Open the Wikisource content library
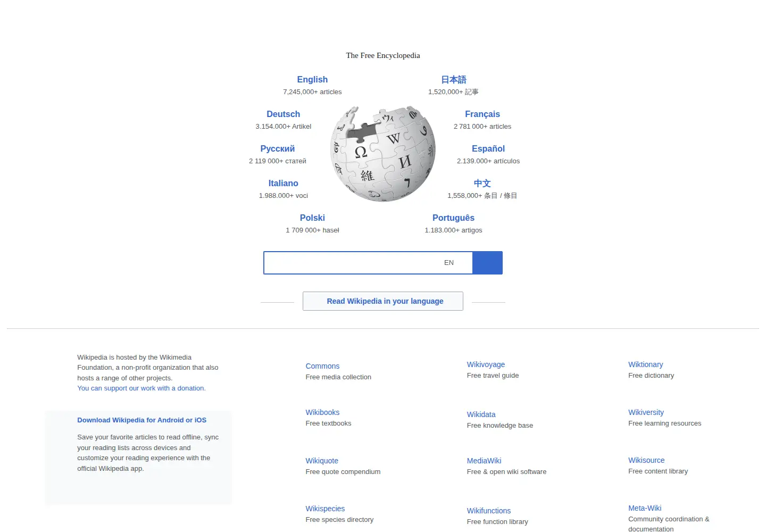The image size is (766, 532). click(646, 460)
